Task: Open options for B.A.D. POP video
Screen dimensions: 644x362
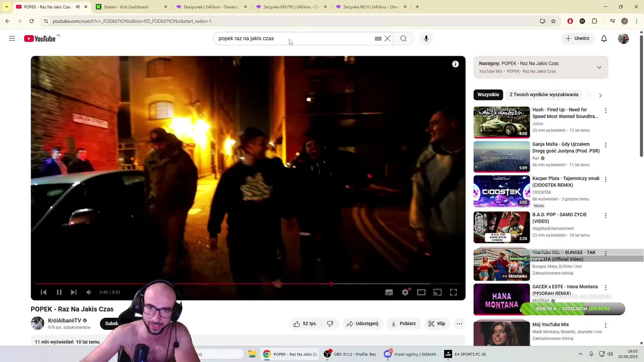Action: pos(605,216)
